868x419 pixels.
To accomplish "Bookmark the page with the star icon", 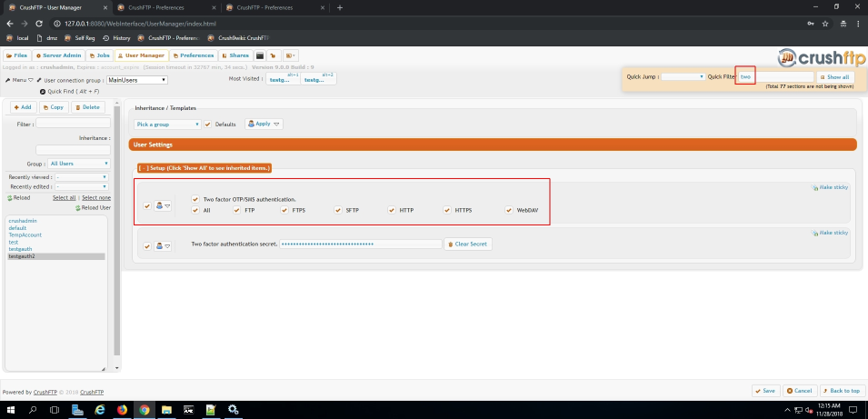I will [825, 24].
